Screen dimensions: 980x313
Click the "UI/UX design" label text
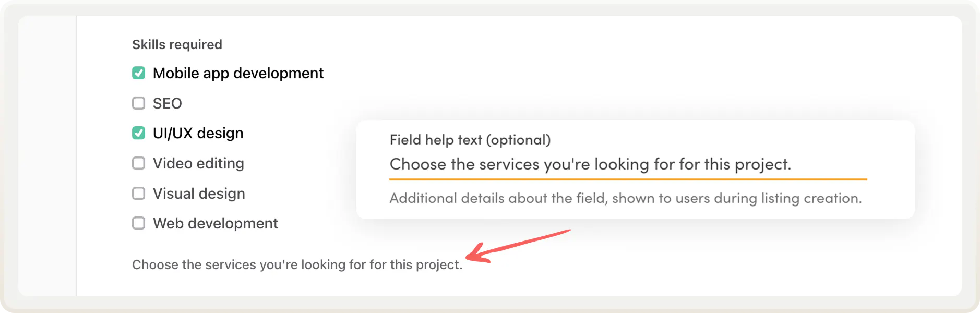pyautogui.click(x=198, y=133)
